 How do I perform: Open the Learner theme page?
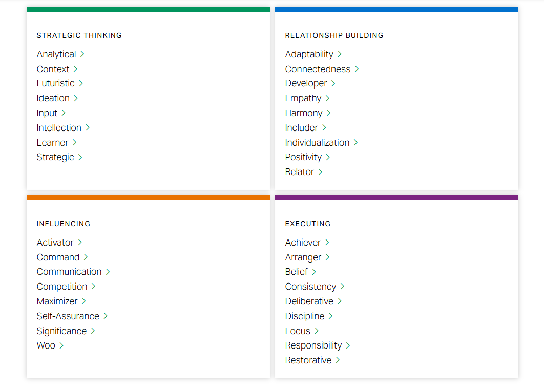[52, 142]
